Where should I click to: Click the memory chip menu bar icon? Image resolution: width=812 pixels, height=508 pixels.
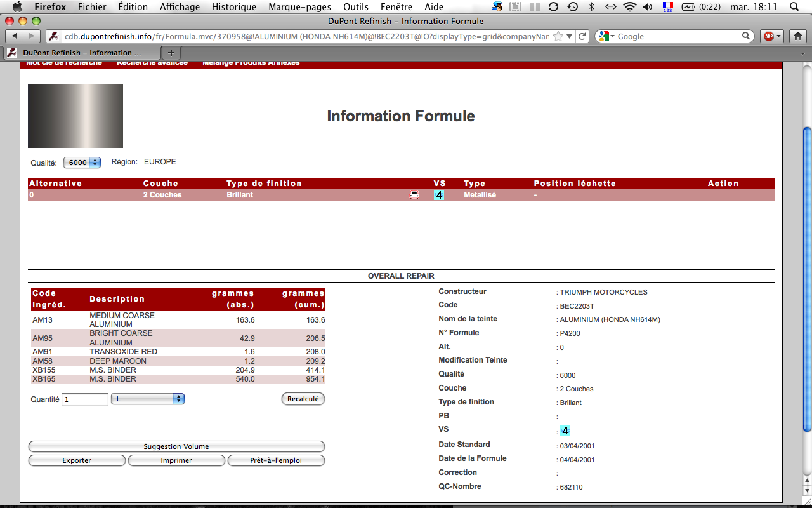coord(515,7)
